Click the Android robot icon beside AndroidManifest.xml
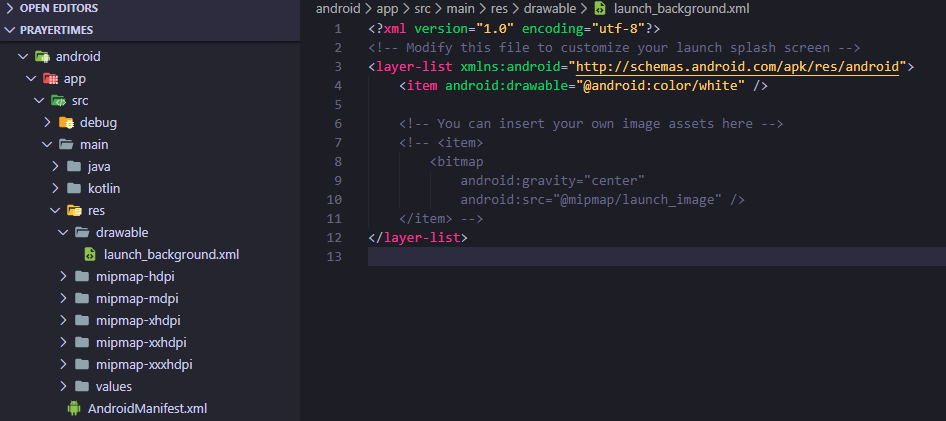The width and height of the screenshot is (946, 421). pos(74,408)
